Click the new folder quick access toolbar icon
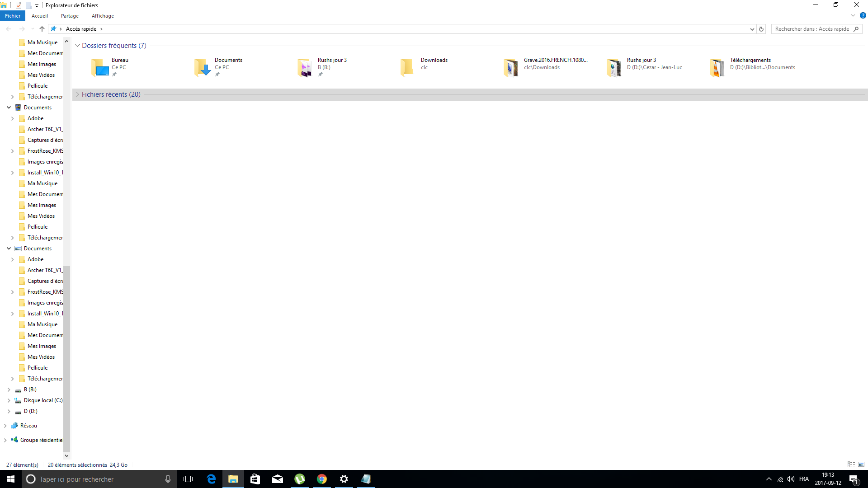 coord(28,5)
